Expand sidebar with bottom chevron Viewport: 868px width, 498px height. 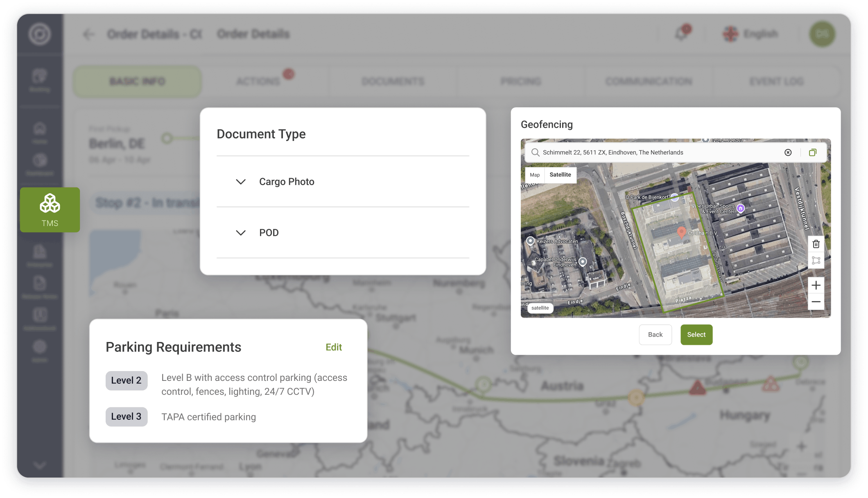40,465
